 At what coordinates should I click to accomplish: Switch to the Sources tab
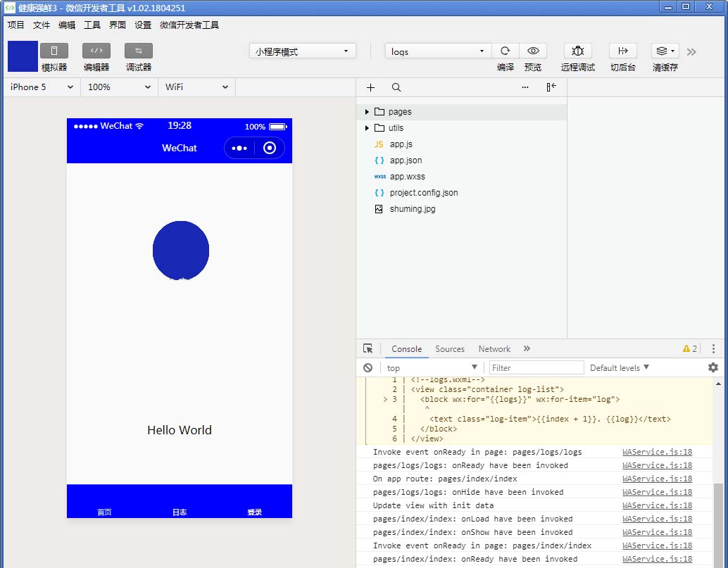coord(450,349)
